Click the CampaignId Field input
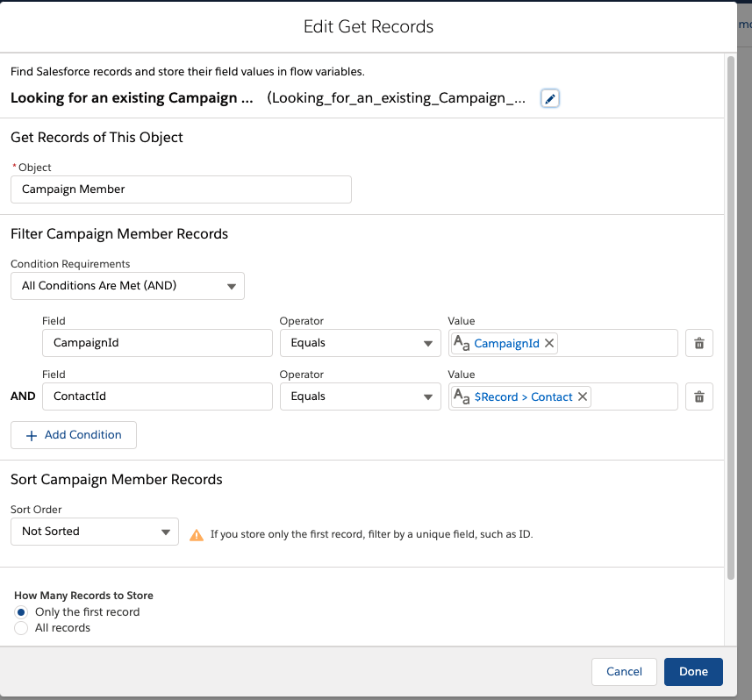This screenshot has width=752, height=700. click(x=157, y=343)
